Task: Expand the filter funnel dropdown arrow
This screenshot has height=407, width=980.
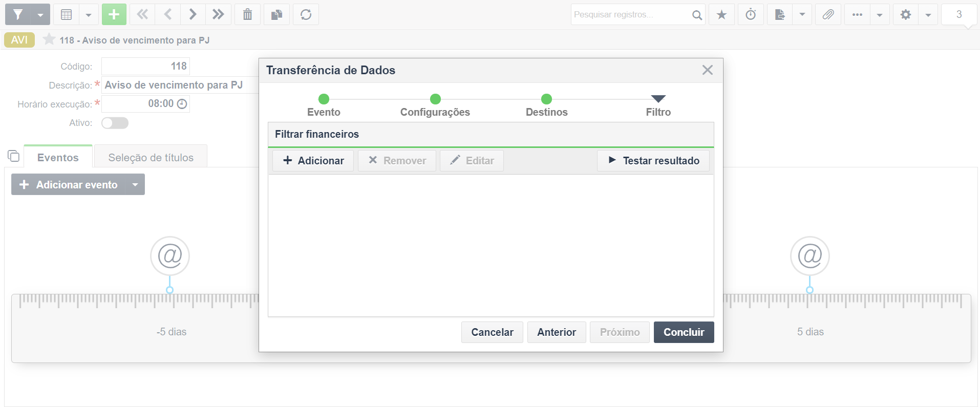Action: pos(40,14)
